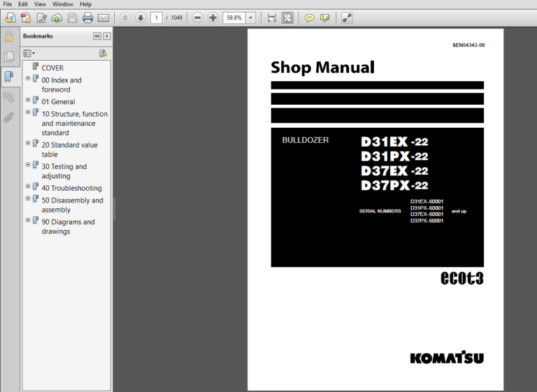Viewport: 537px width, 392px height.
Task: Open the Help menu
Action: point(85,4)
